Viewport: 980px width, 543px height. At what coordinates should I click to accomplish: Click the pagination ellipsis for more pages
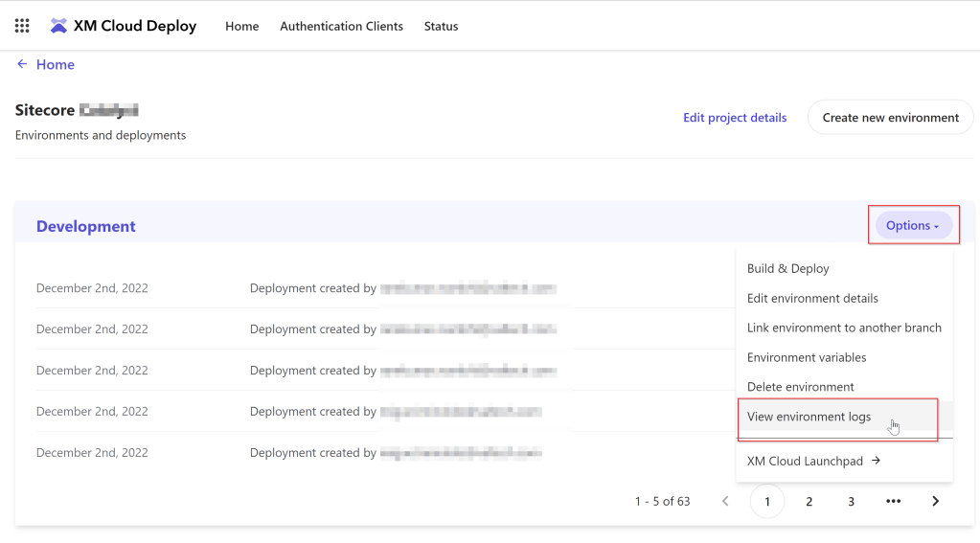893,501
